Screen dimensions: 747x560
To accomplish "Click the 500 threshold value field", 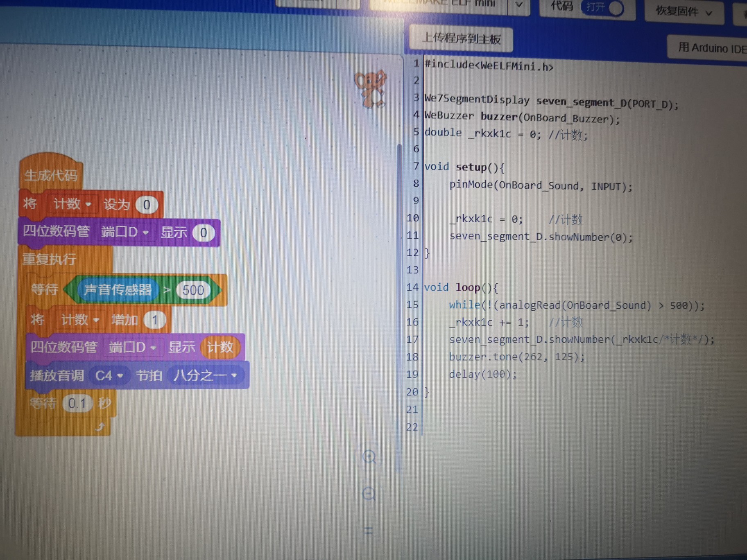I will pos(193,290).
